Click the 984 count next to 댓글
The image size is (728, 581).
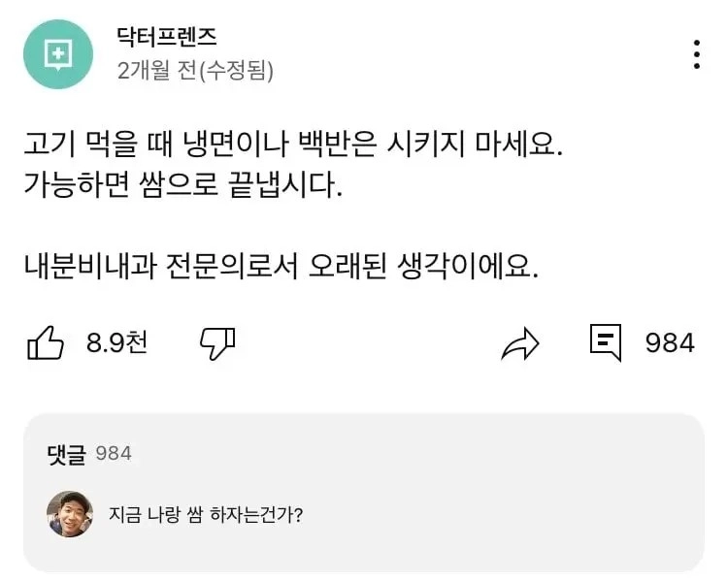114,454
